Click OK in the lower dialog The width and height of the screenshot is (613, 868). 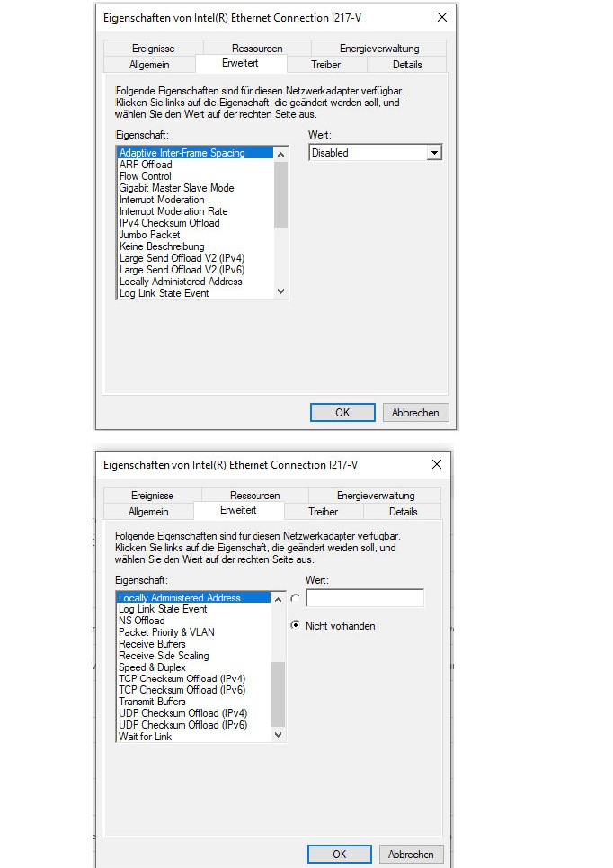point(339,855)
